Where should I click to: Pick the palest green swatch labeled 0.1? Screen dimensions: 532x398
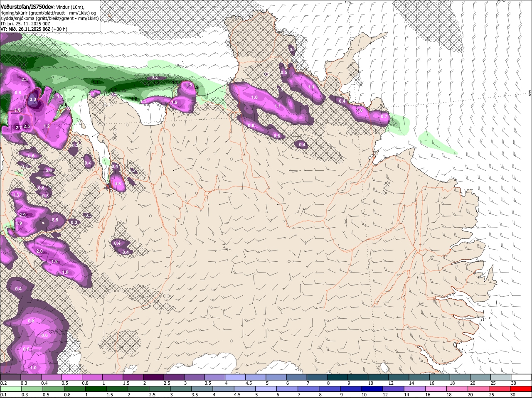coord(10,390)
